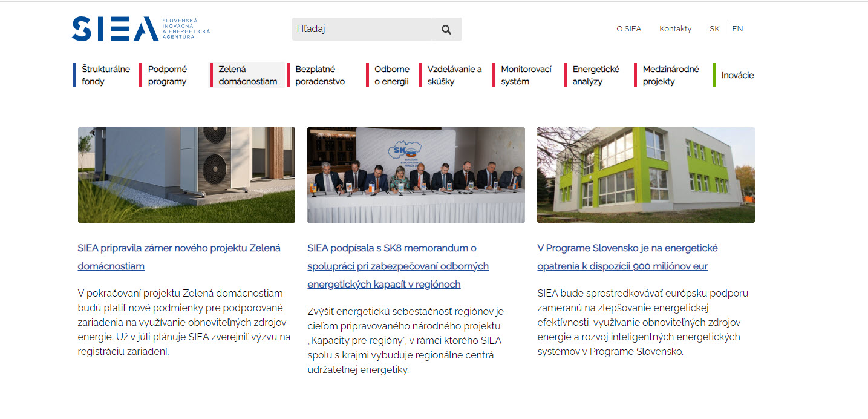This screenshot has height=419, width=868.
Task: Click the green building photo thumbnail
Action: (x=645, y=174)
